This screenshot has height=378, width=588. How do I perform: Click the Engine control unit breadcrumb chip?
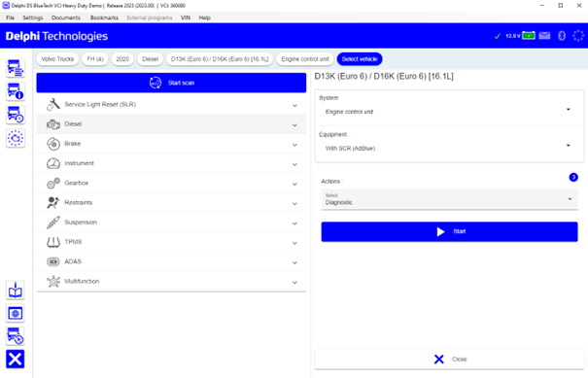coord(305,59)
